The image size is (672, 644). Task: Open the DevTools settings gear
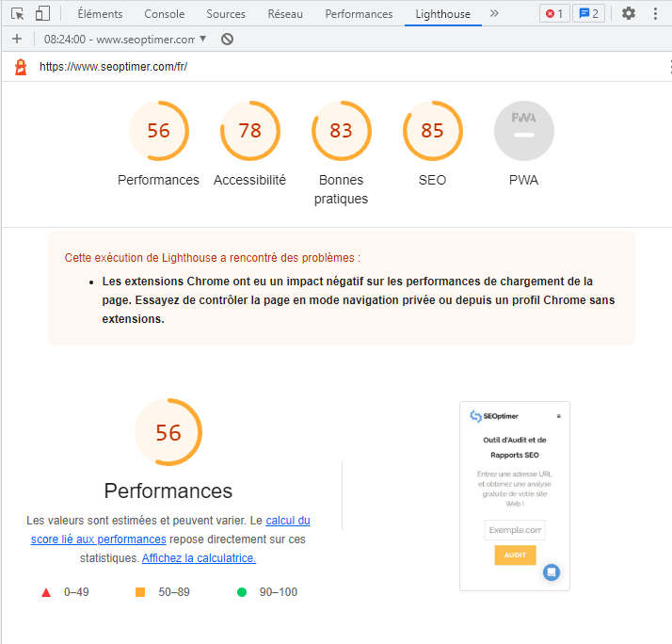[x=629, y=14]
